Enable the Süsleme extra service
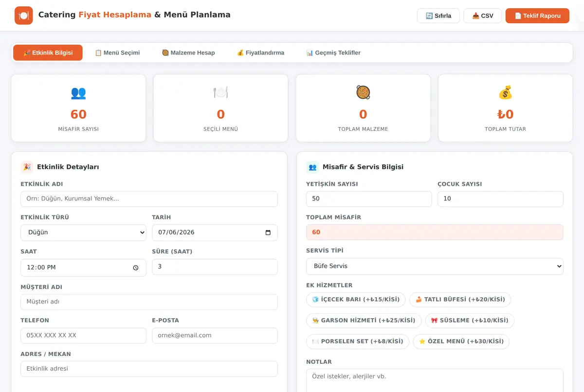This screenshot has height=392, width=584. click(470, 321)
